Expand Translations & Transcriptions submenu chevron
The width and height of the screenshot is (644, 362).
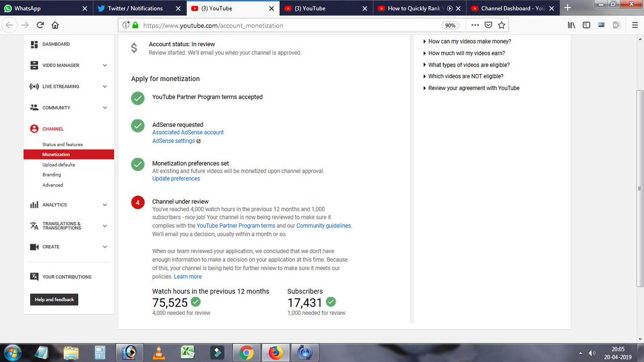click(x=105, y=226)
